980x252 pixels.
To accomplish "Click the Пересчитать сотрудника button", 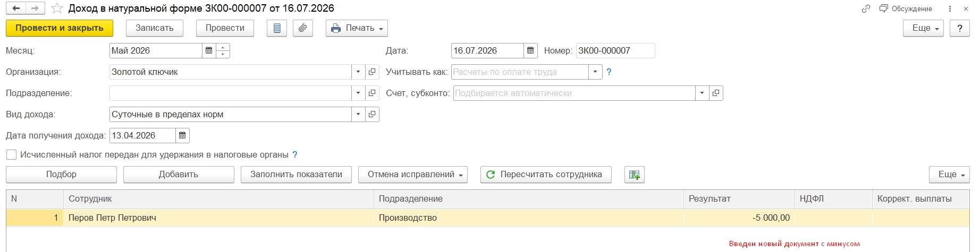I will [x=546, y=175].
